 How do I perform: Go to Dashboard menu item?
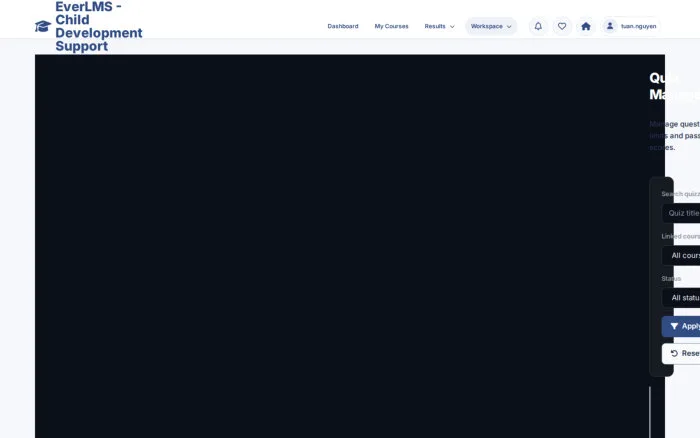[x=343, y=26]
